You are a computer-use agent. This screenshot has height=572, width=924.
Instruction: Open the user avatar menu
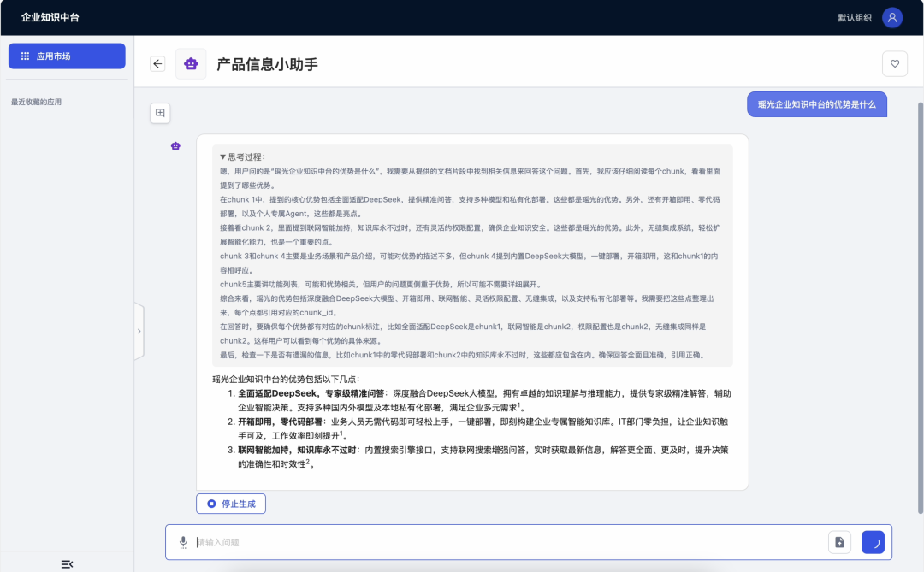pyautogui.click(x=892, y=18)
